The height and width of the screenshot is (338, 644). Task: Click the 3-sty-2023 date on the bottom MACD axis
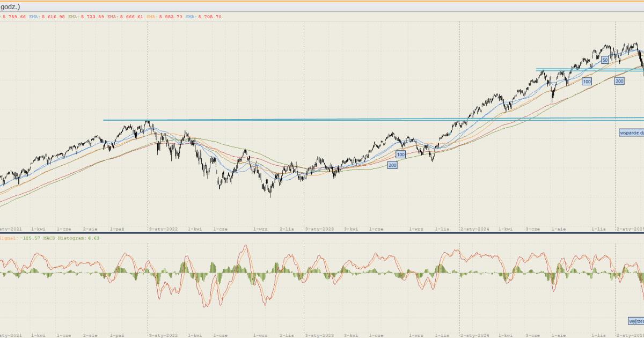coord(319,335)
